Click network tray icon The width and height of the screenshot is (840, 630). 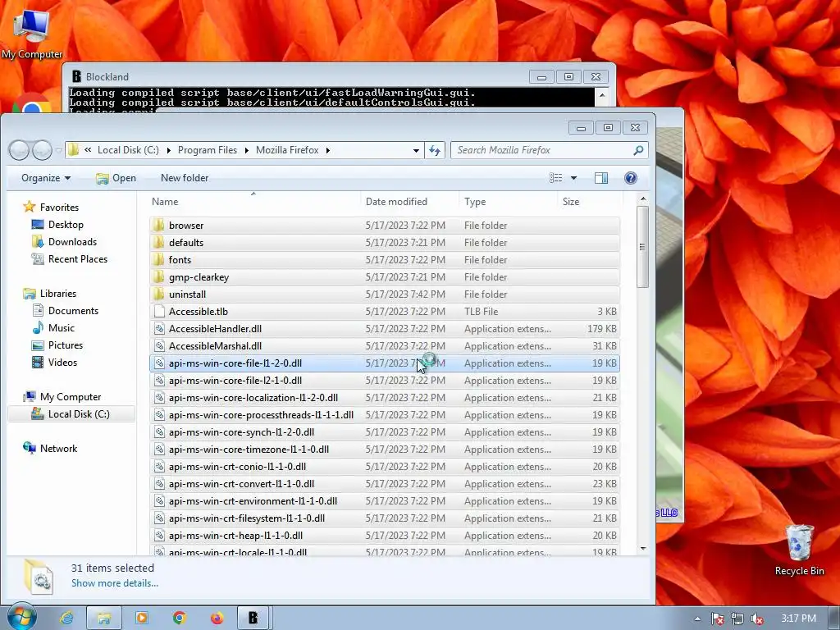(737, 619)
